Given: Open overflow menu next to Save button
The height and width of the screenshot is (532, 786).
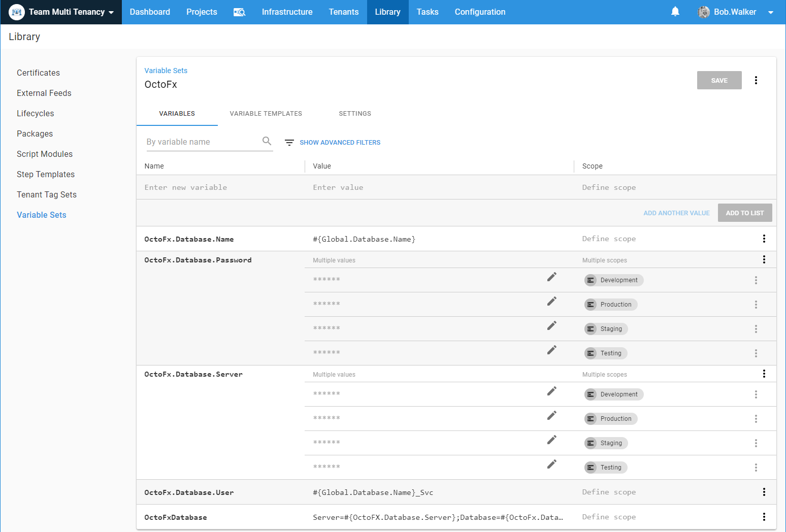Looking at the screenshot, I should 756,80.
